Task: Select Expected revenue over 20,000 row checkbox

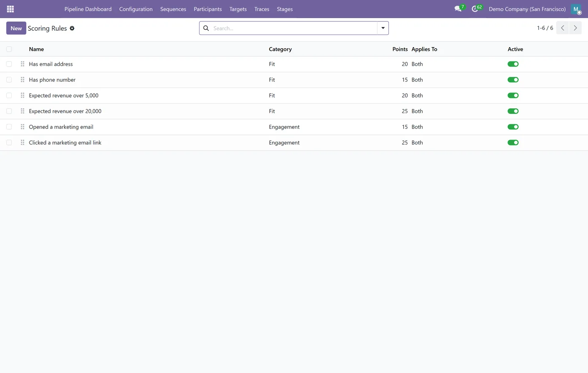Action: click(x=9, y=111)
